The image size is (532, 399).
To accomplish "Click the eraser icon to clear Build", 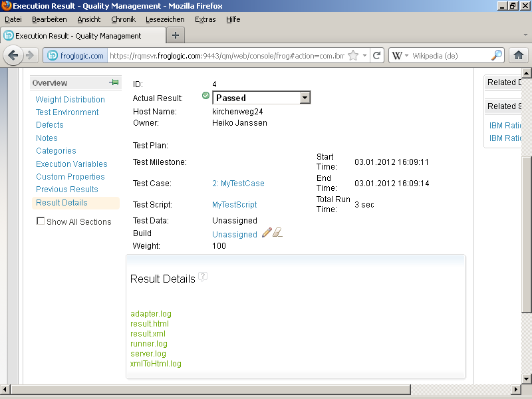I will (x=278, y=232).
